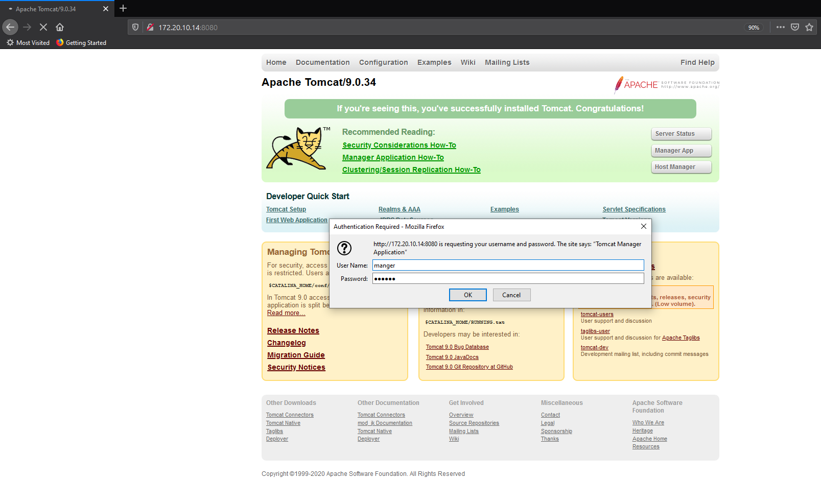Open the Wiki nav item in top bar
The width and height of the screenshot is (821, 504).
pyautogui.click(x=468, y=62)
